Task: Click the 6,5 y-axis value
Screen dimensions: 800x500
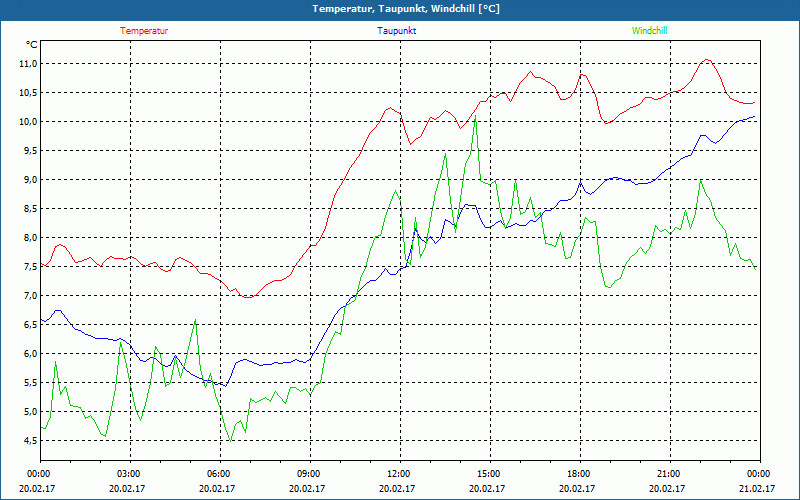Action: tap(31, 325)
